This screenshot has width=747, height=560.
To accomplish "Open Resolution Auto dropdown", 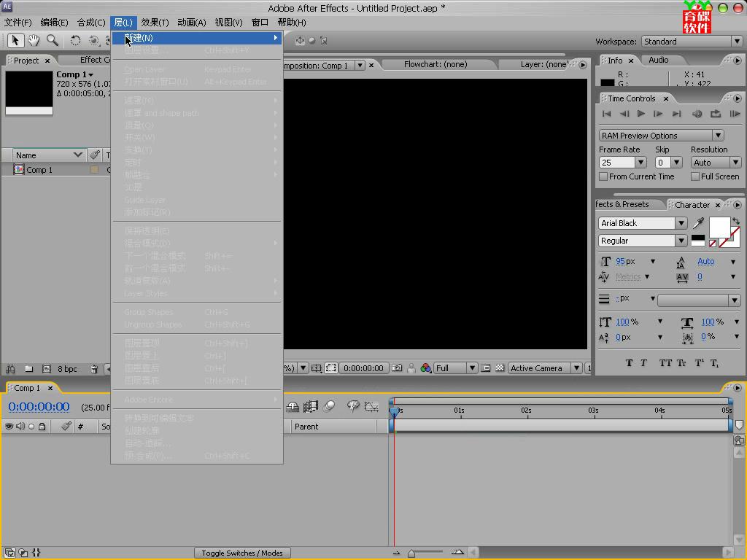I will coord(716,163).
